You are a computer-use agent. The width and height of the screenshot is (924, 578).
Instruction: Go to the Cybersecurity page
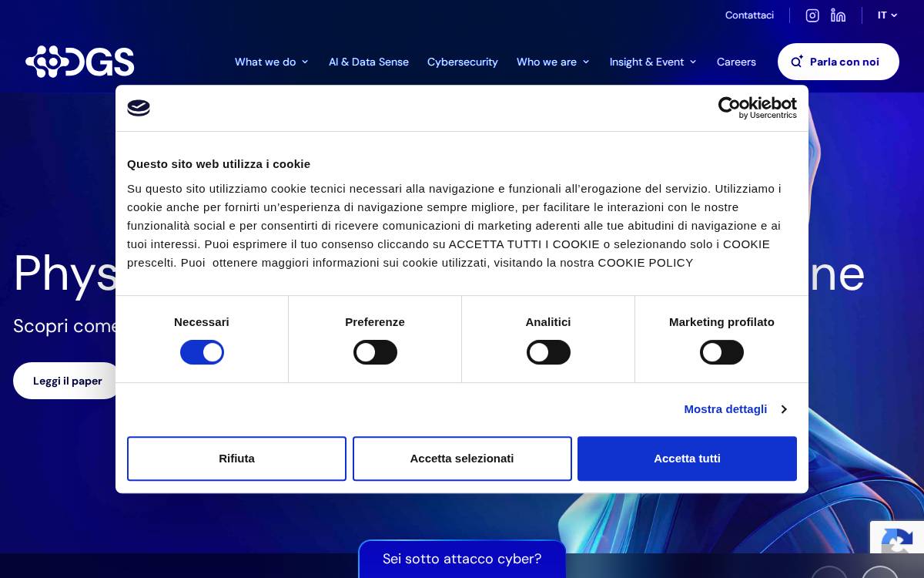(463, 62)
